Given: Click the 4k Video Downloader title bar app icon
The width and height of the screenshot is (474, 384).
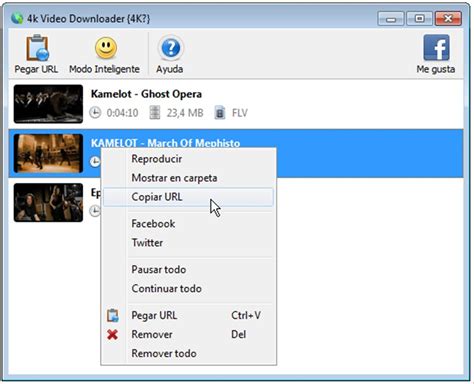Looking at the screenshot, I should [x=17, y=18].
